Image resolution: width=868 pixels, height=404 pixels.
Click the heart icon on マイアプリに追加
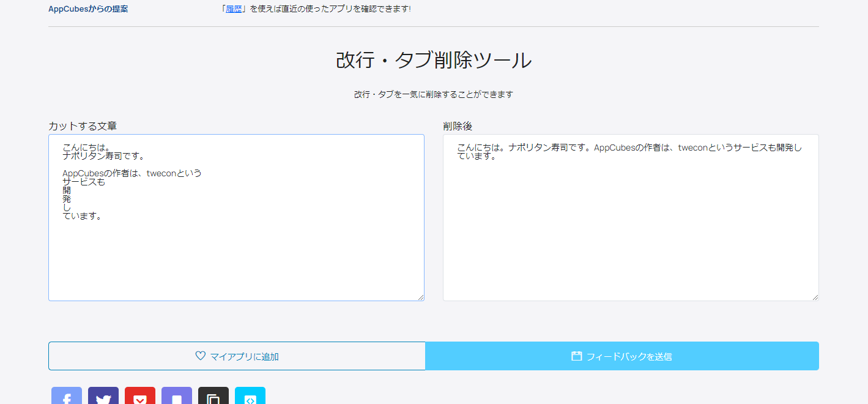coord(200,356)
